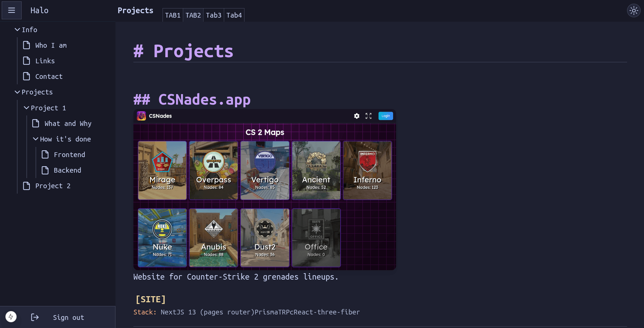Follow the [SITE] link

pyautogui.click(x=150, y=299)
